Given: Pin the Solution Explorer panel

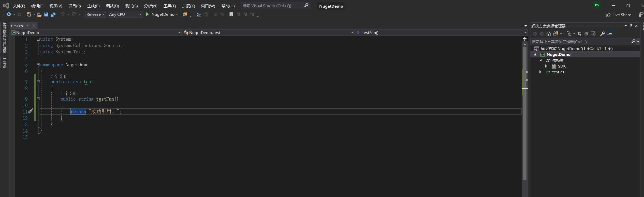Looking at the screenshot, I should click(631, 26).
